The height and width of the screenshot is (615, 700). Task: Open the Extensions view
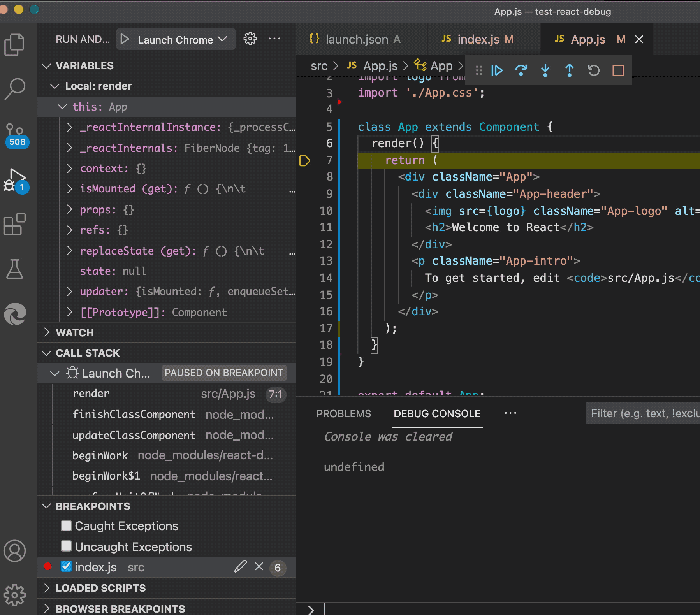(x=15, y=224)
